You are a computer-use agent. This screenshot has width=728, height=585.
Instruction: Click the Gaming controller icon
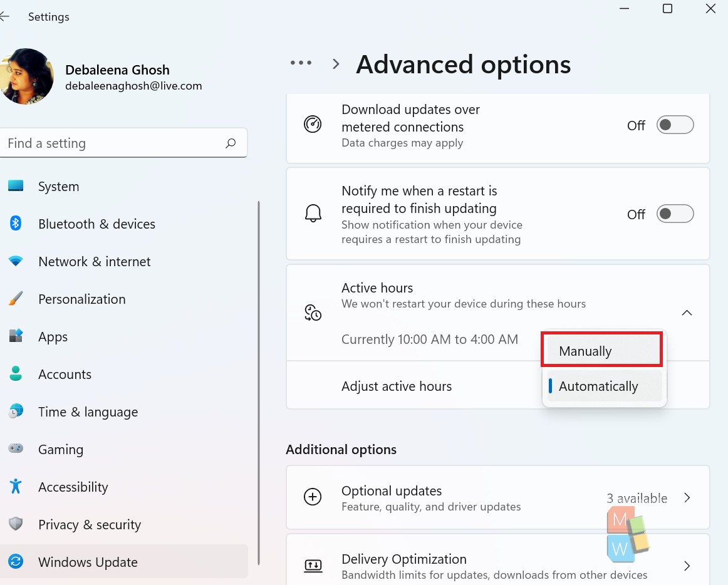(x=16, y=449)
